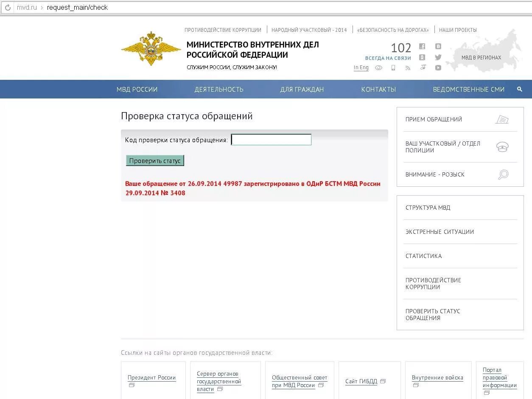Open the Odnoklassniki social icon
Screen dimensions: 532x399
pos(422,57)
